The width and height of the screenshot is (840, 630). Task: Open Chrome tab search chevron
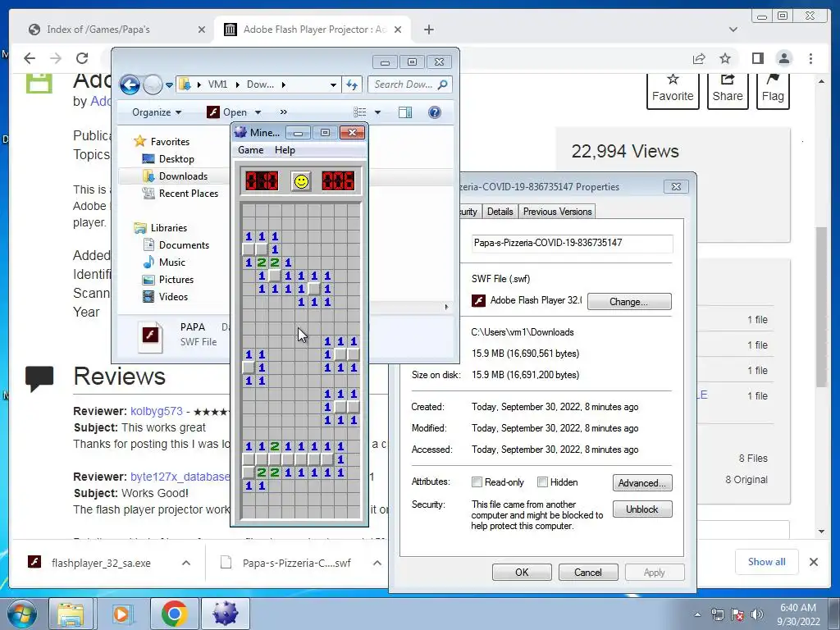click(x=733, y=30)
